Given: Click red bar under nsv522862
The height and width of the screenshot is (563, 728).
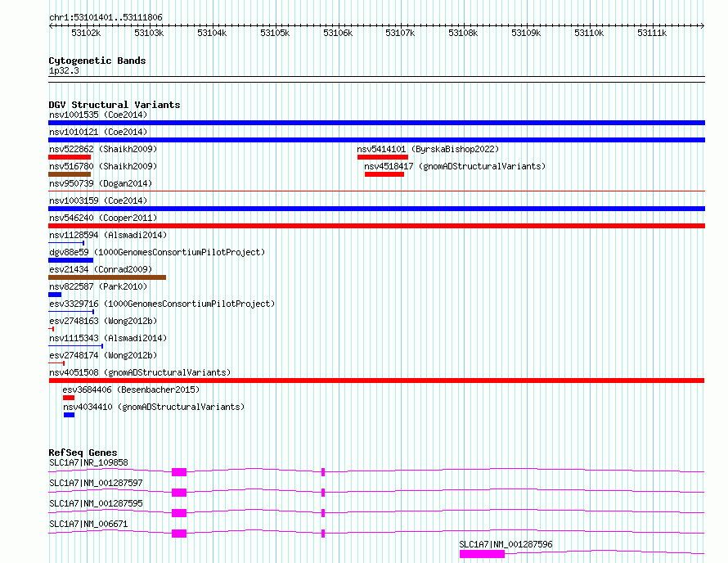Looking at the screenshot, I should click(70, 157).
